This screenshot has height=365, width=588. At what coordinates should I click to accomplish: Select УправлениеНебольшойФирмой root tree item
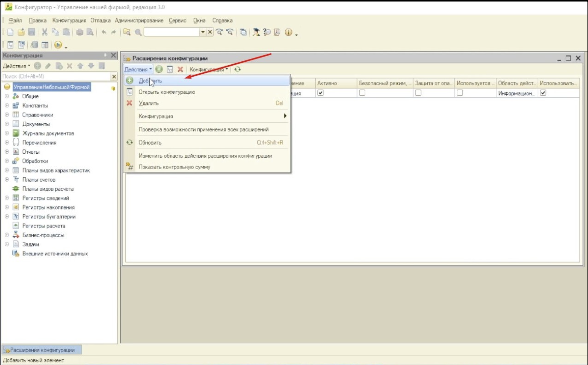(x=52, y=87)
